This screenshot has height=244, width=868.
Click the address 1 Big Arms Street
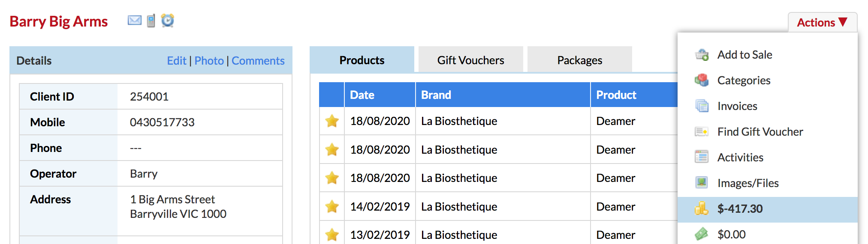[172, 199]
